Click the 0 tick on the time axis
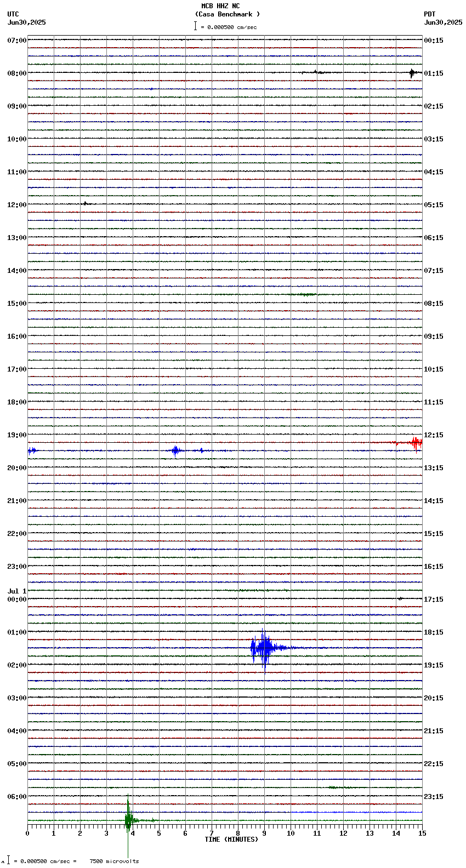 [x=27, y=833]
